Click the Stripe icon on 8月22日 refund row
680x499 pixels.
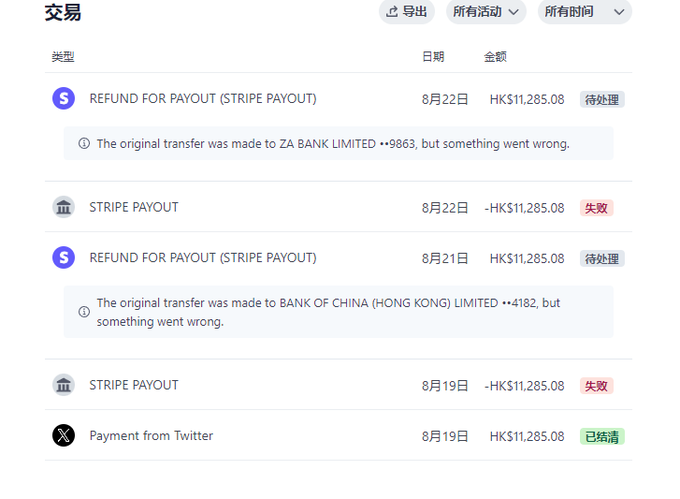point(64,98)
